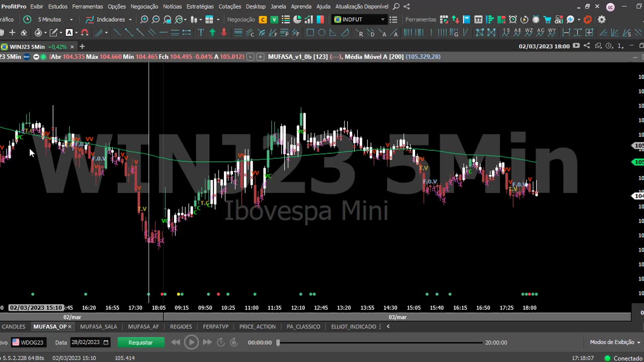Open the REGIOES tab
Screen dimensions: 644x362
(x=181, y=327)
